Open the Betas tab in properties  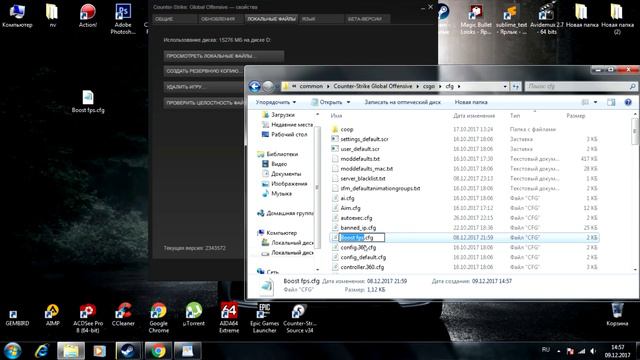[367, 19]
